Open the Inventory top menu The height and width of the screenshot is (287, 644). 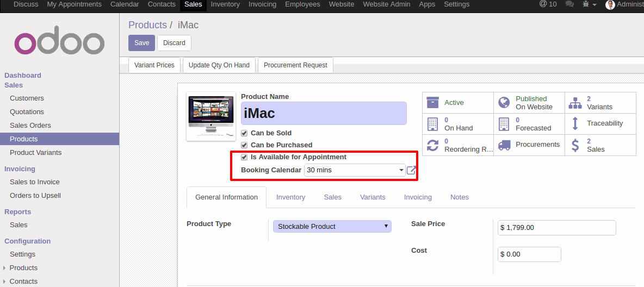point(225,4)
